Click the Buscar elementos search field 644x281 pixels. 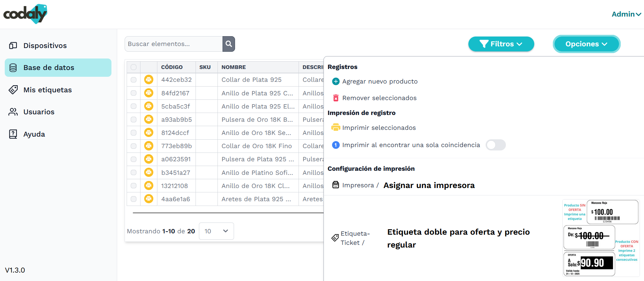point(174,44)
